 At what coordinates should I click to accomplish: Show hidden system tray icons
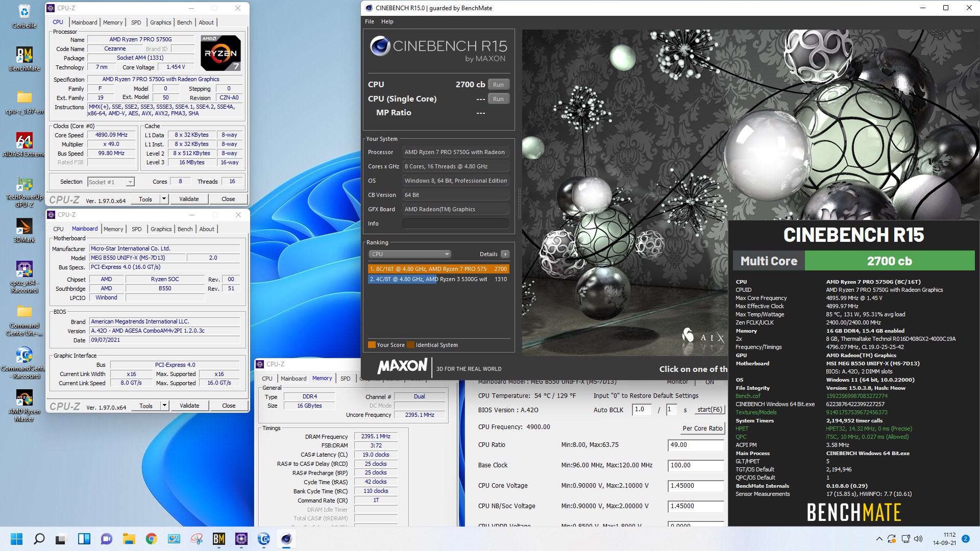coord(879,539)
